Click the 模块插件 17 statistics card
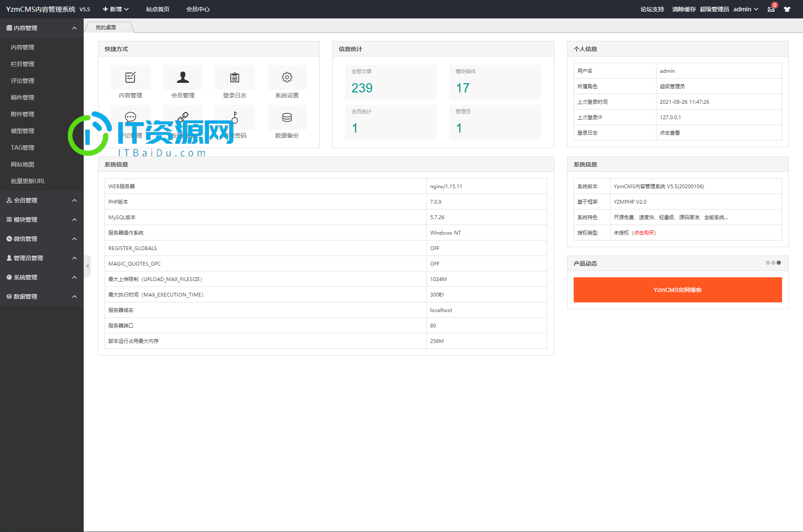803x532 pixels. pos(495,82)
